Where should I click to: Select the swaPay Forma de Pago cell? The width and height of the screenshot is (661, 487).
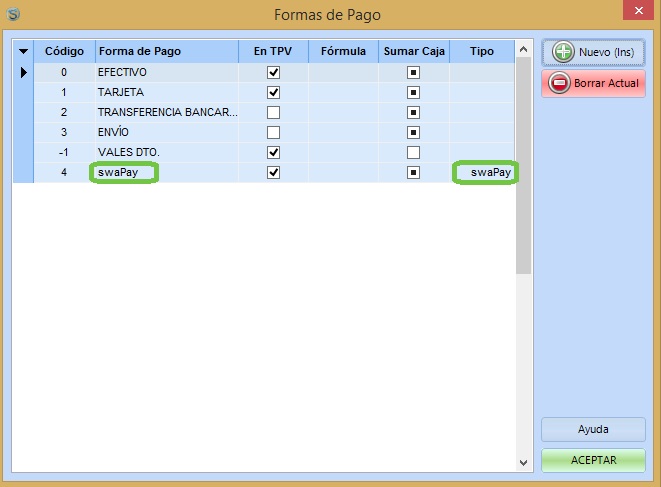click(167, 172)
